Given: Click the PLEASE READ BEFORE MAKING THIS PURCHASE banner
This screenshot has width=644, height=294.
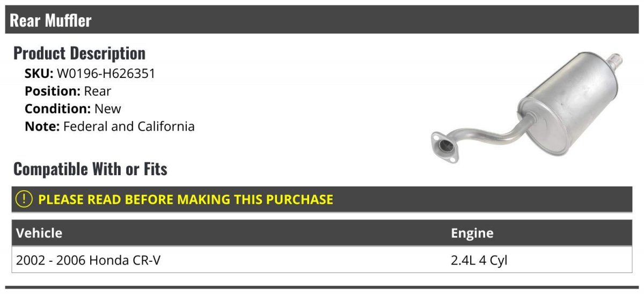Looking at the screenshot, I should (x=322, y=199).
